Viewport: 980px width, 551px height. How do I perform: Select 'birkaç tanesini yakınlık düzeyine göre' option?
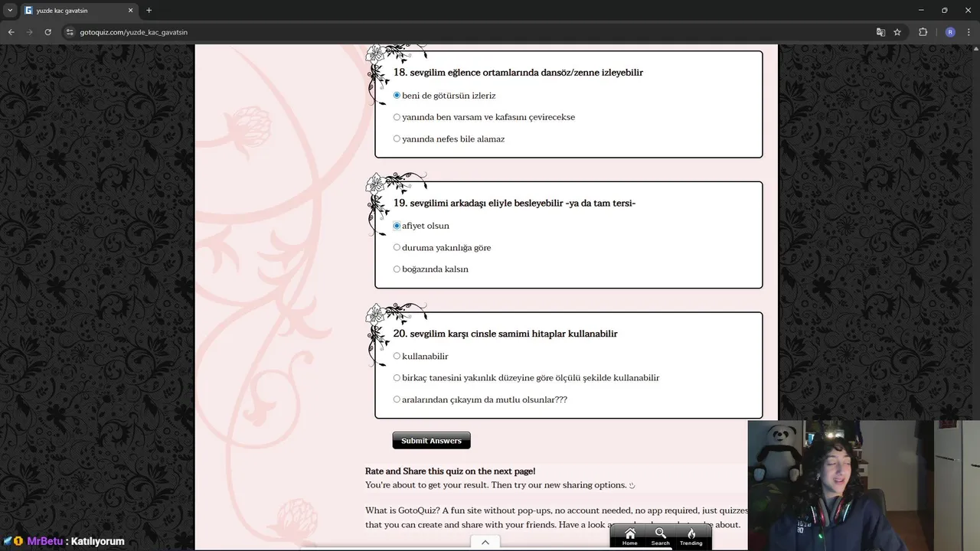(x=397, y=377)
